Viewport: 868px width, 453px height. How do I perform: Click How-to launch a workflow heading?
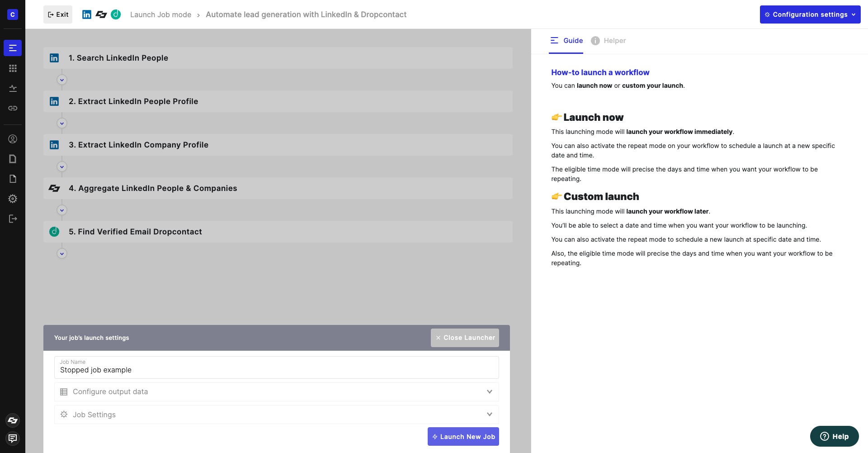(600, 72)
